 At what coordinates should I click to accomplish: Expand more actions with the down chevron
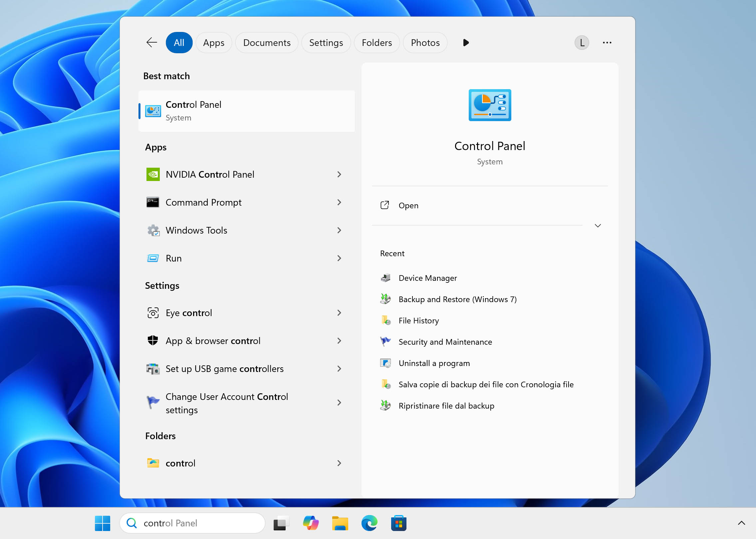tap(598, 226)
